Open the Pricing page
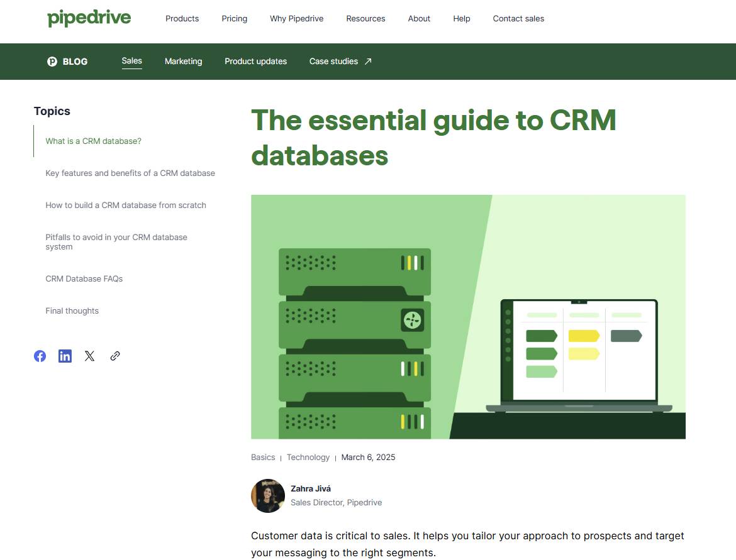Viewport: 736px width, 560px height. click(234, 19)
